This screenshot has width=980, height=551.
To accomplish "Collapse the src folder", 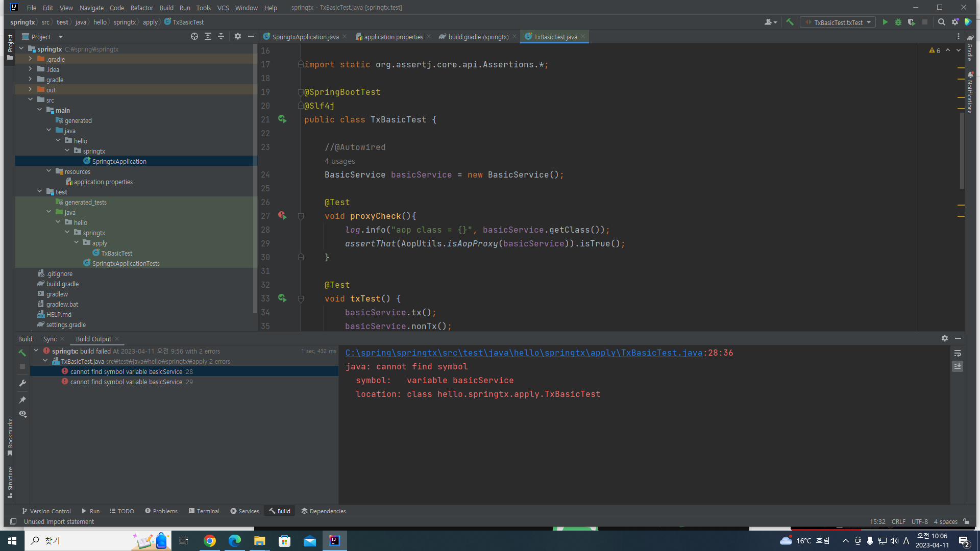I will (x=30, y=100).
